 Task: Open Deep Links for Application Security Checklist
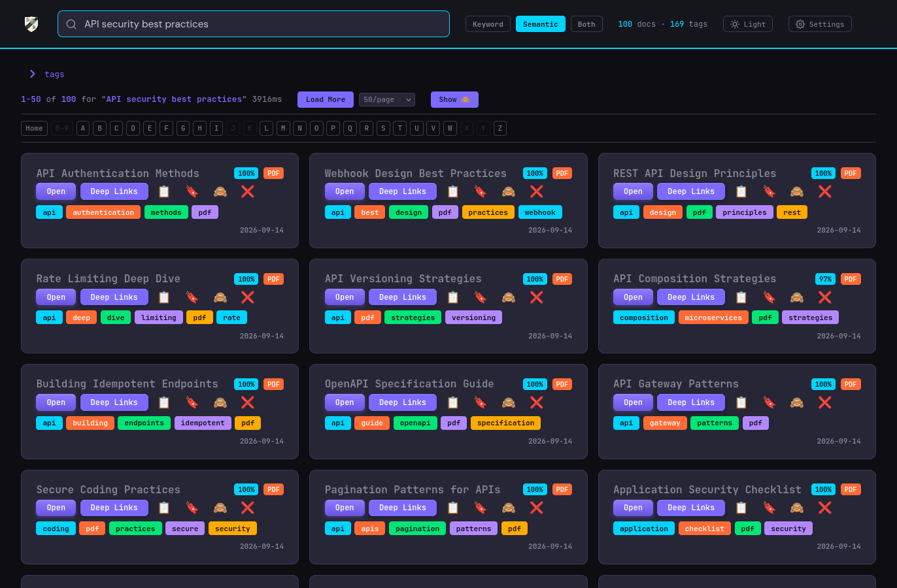(691, 508)
